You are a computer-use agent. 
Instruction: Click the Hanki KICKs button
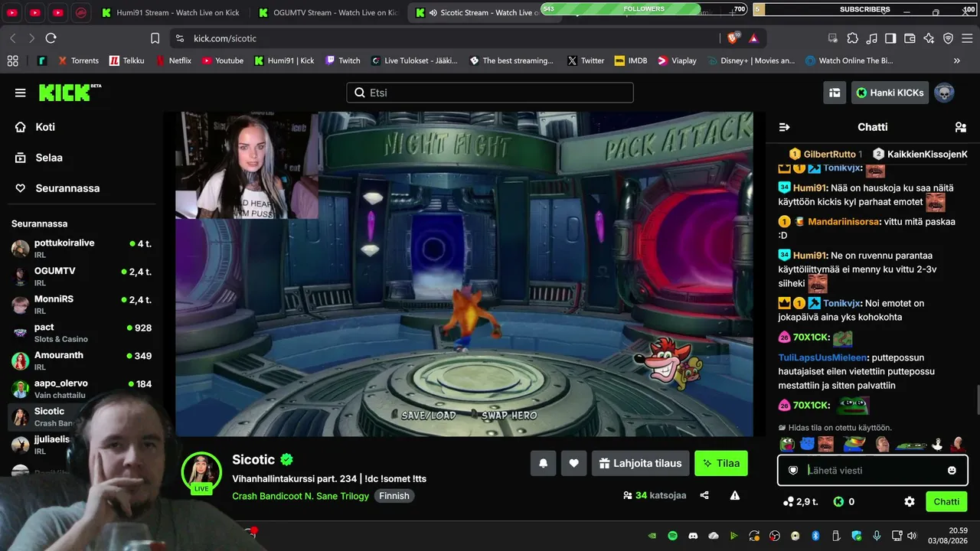(890, 93)
